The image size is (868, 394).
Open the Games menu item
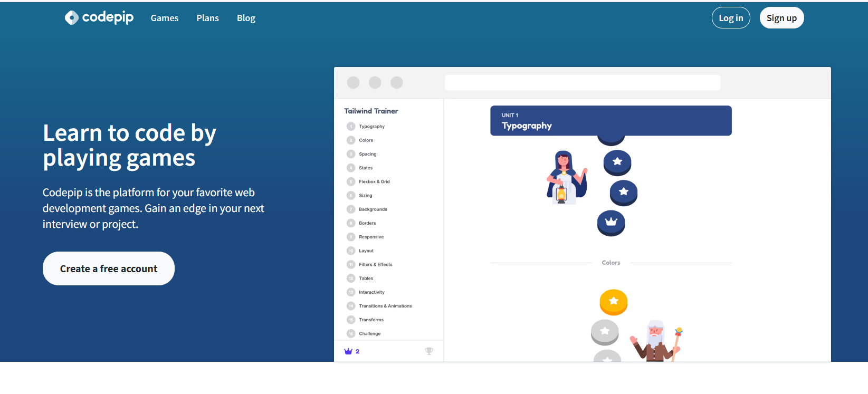[165, 18]
